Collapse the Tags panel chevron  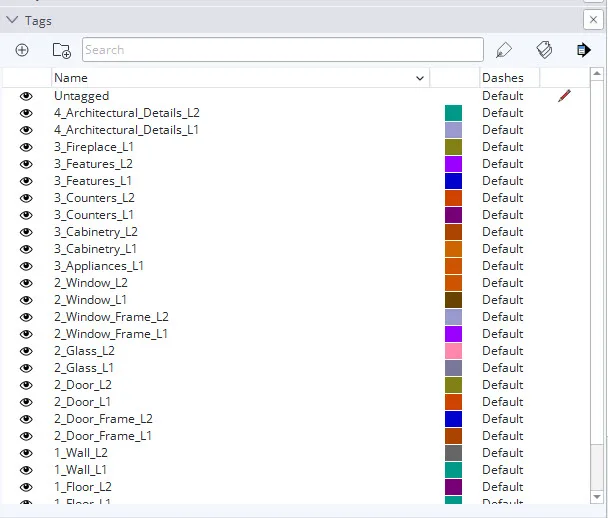tap(12, 20)
